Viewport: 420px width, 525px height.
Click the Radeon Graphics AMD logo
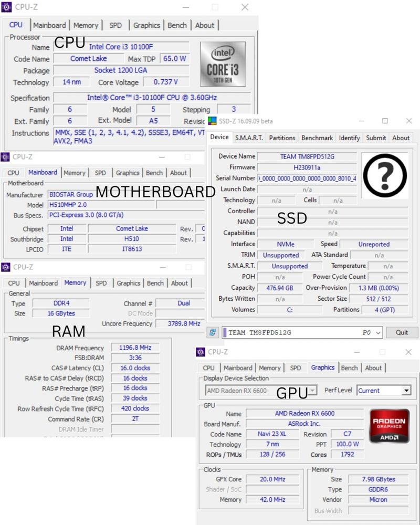point(389,426)
